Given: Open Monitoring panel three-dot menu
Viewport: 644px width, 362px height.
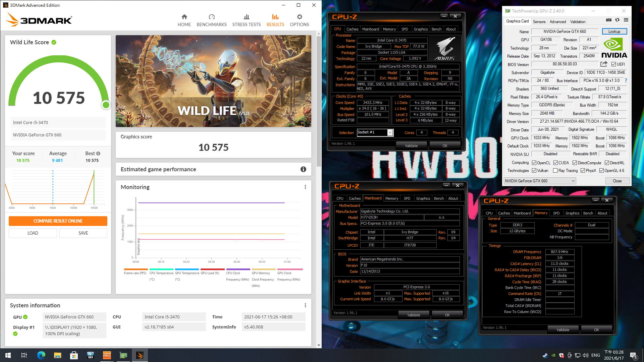Looking at the screenshot, I should pyautogui.click(x=305, y=187).
